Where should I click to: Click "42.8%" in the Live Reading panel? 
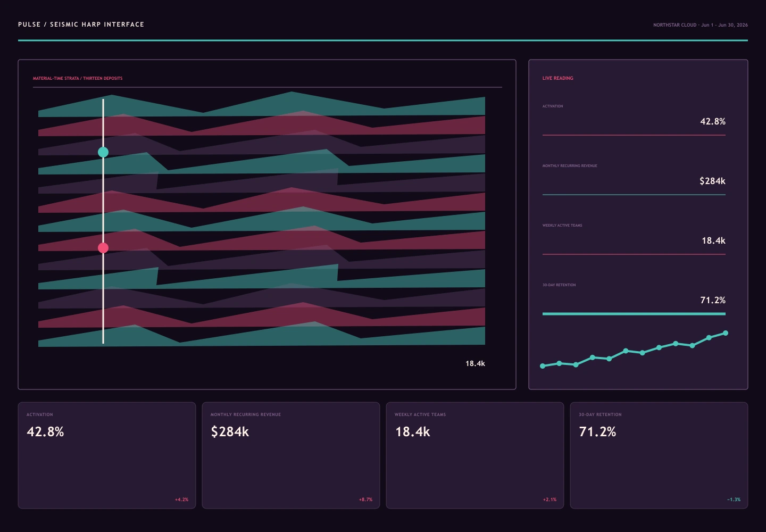[x=713, y=121]
